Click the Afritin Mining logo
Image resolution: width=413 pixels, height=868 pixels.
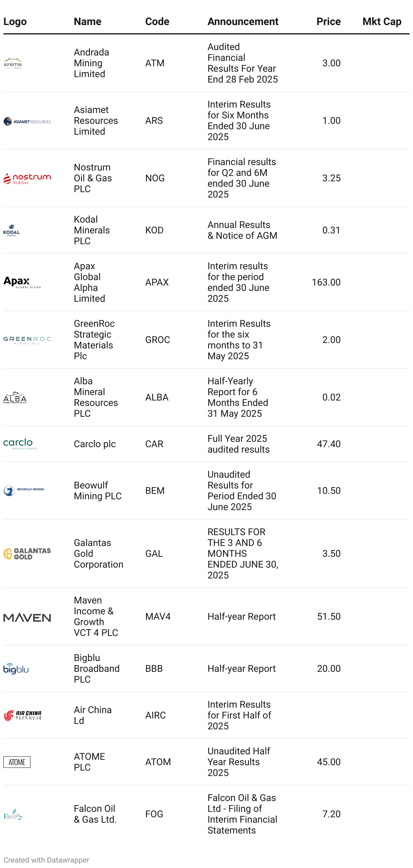(x=13, y=63)
